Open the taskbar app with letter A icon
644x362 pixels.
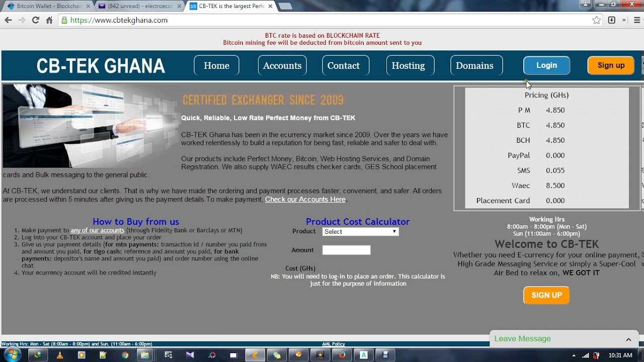click(363, 355)
